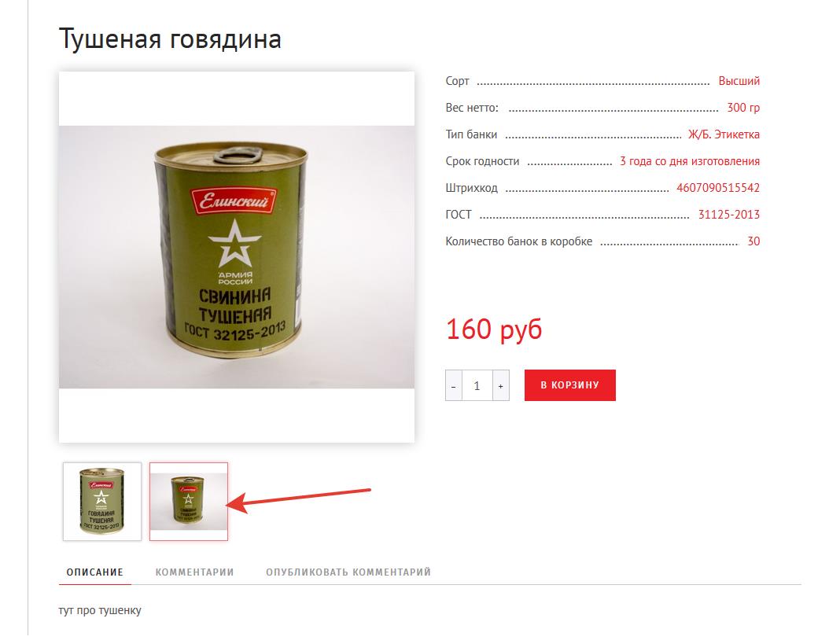829x644 pixels.
Task: Click the 3 года со дня изготовления value
Action: point(690,161)
